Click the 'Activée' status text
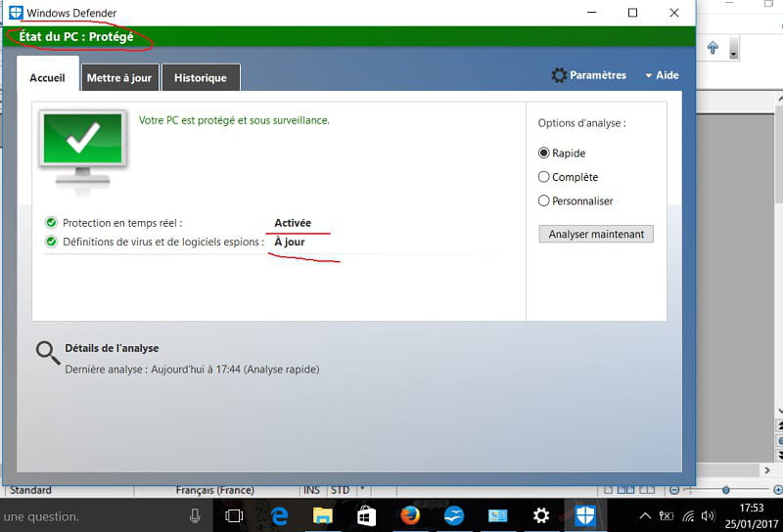Viewport: 783px width, 532px height. click(293, 223)
